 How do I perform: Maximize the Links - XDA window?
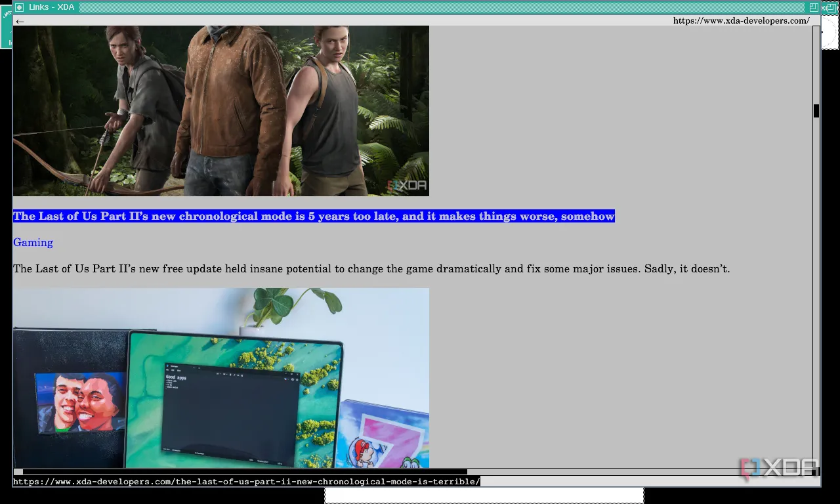click(x=814, y=7)
